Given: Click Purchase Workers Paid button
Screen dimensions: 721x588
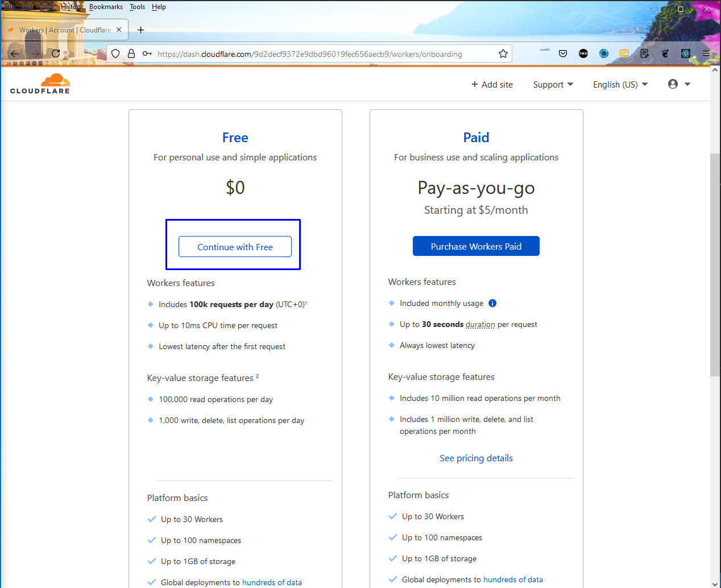Looking at the screenshot, I should 476,246.
